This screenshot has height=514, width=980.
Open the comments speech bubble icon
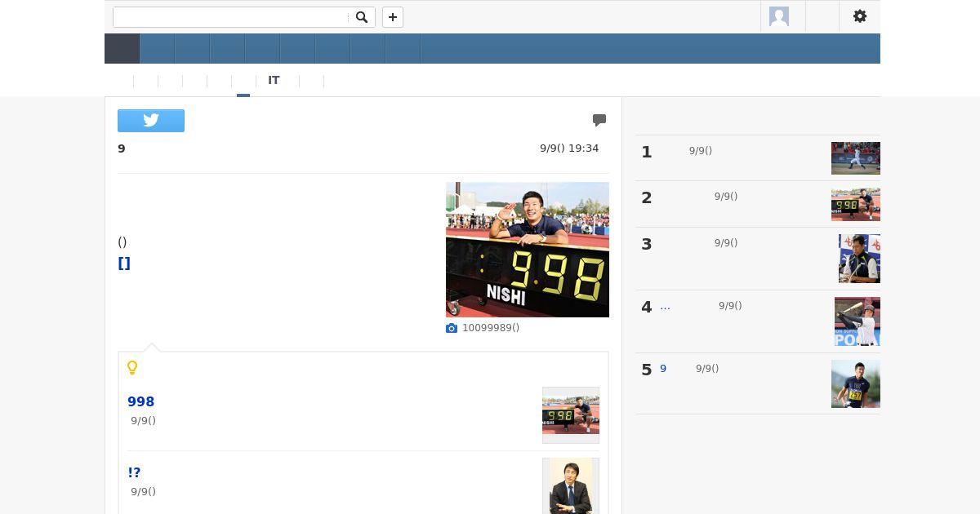tap(599, 120)
